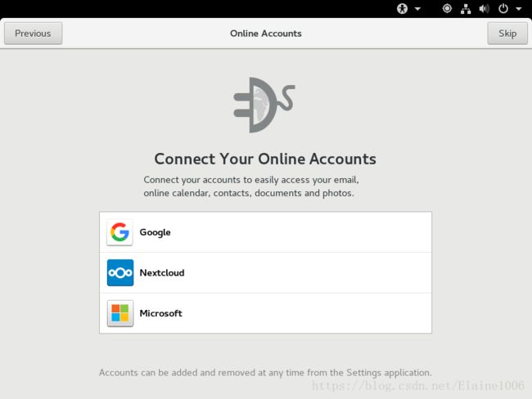Screen dimensions: 532x399
Task: Click the Settings application note text
Action: (265, 373)
